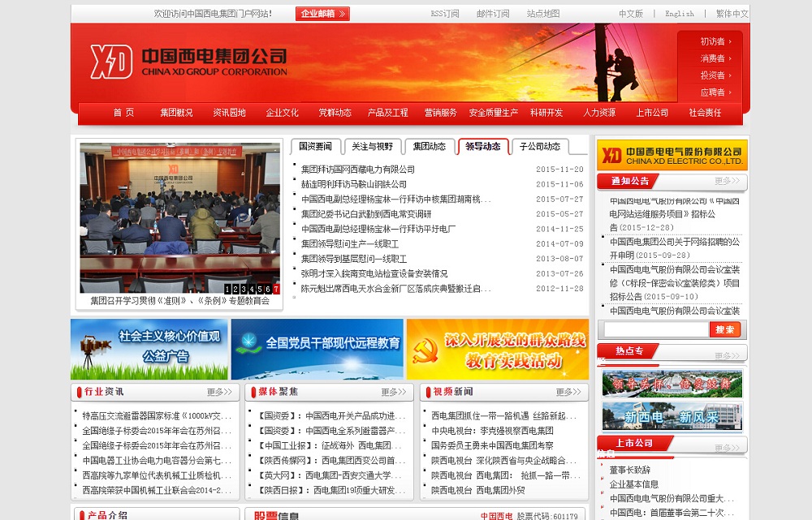Open notice 中国西电集团公司关于网络招聘的公开申明

[675, 248]
